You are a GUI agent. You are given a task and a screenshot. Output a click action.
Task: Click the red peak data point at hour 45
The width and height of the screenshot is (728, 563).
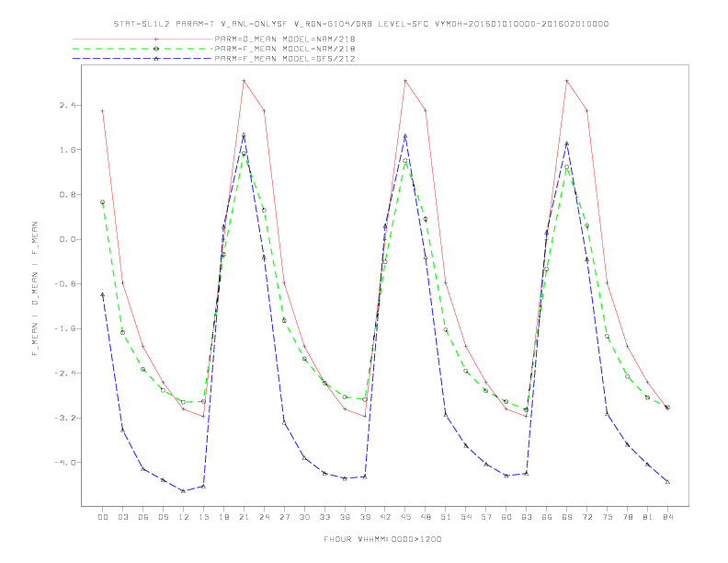(x=405, y=81)
